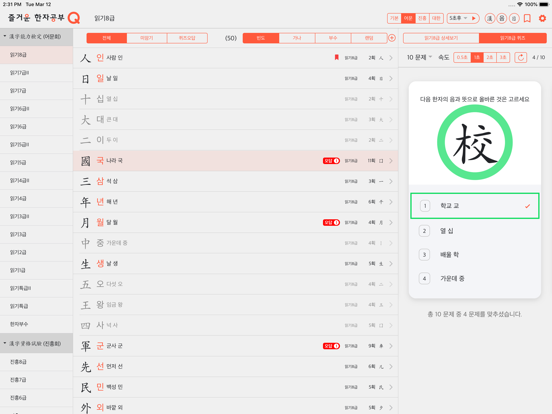This screenshot has width=552, height=414.
Task: Open details chevron for 三 삼 row
Action: tap(391, 181)
